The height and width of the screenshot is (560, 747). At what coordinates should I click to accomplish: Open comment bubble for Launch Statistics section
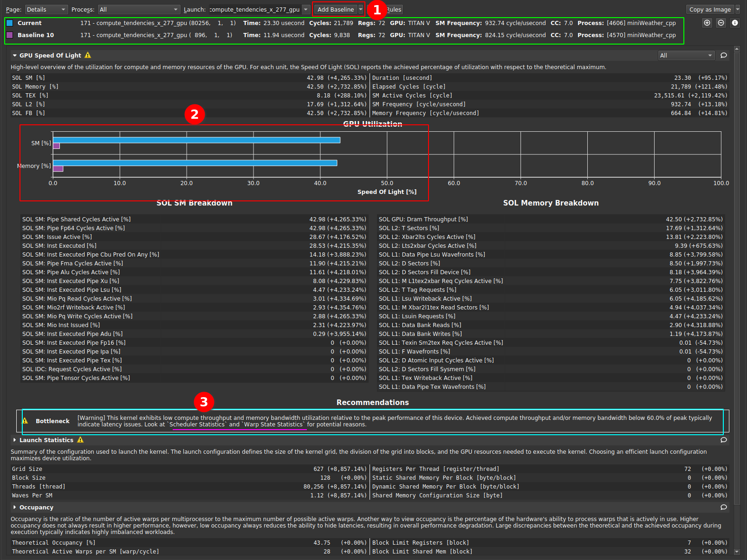pyautogui.click(x=723, y=440)
